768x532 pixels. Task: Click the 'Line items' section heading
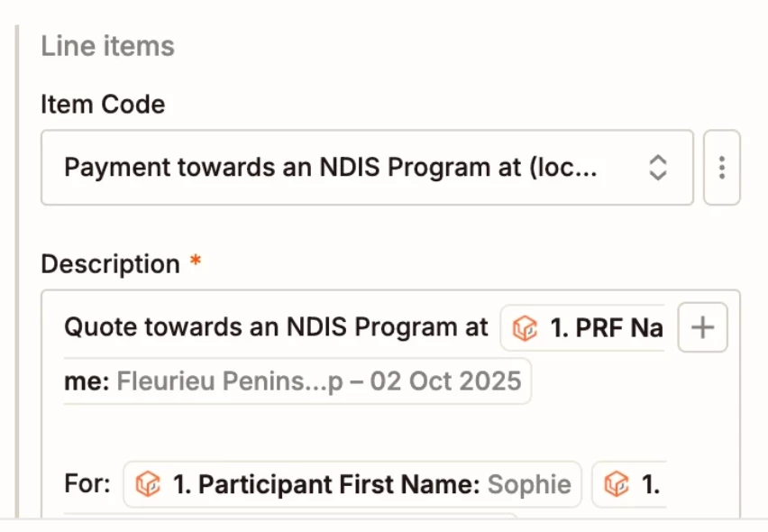(x=108, y=46)
